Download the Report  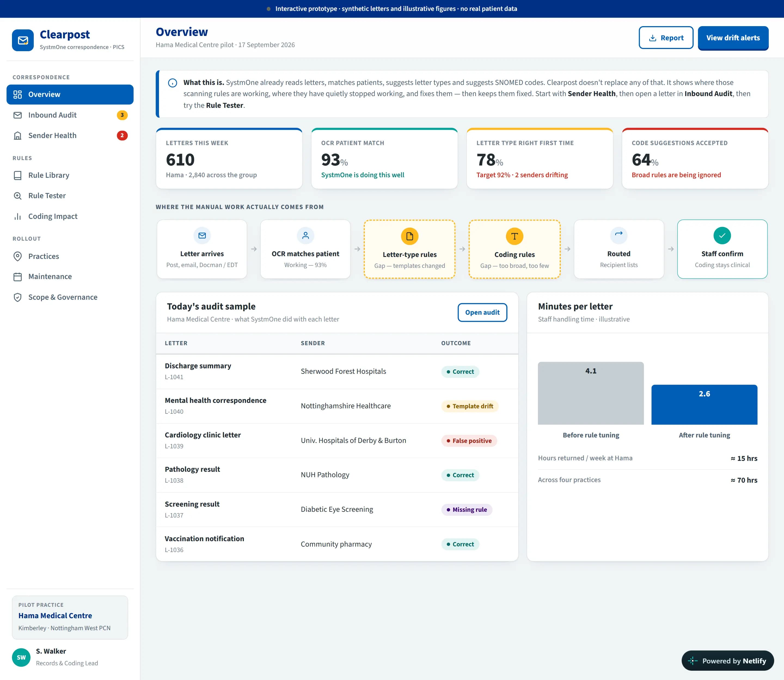666,38
